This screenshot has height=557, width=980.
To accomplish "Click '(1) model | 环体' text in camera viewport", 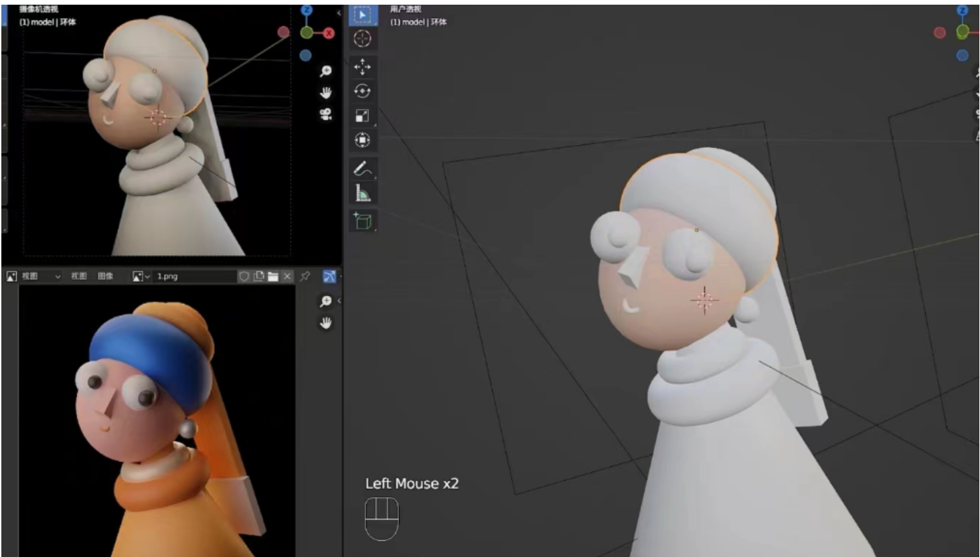I will pos(48,21).
